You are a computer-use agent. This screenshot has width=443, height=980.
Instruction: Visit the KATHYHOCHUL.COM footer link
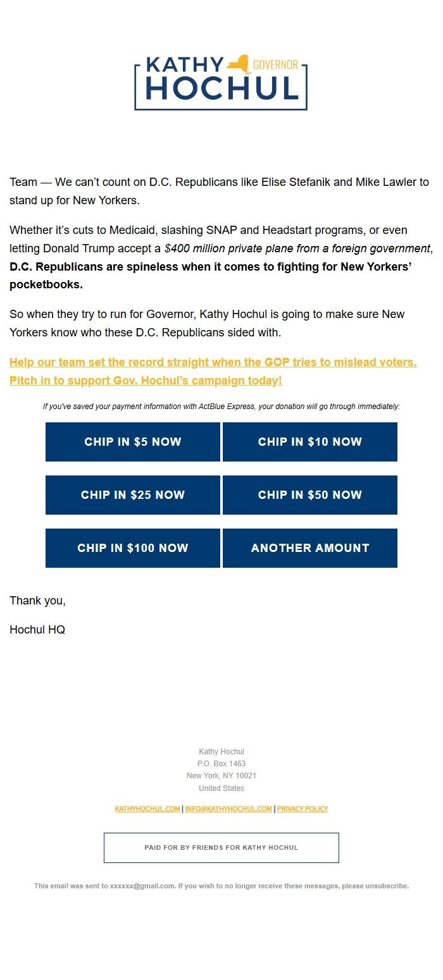147,809
